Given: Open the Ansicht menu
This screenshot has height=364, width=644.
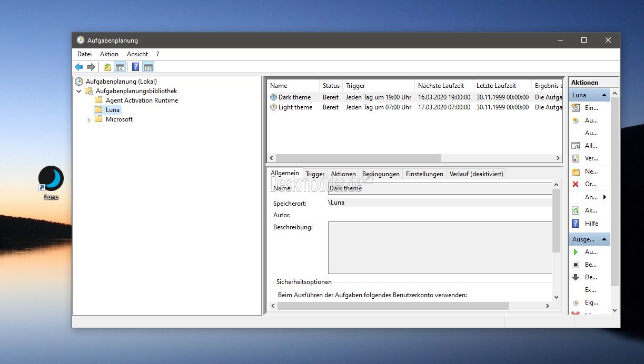Looking at the screenshot, I should (137, 54).
